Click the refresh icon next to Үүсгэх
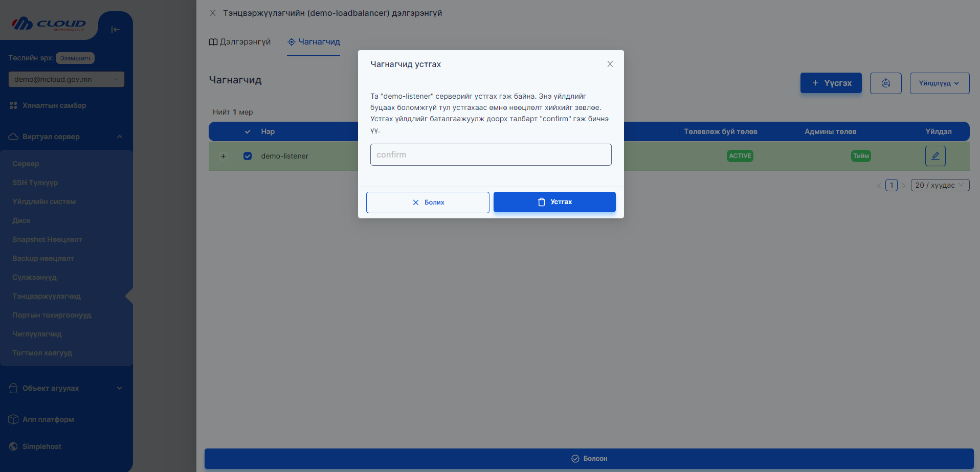 click(885, 83)
